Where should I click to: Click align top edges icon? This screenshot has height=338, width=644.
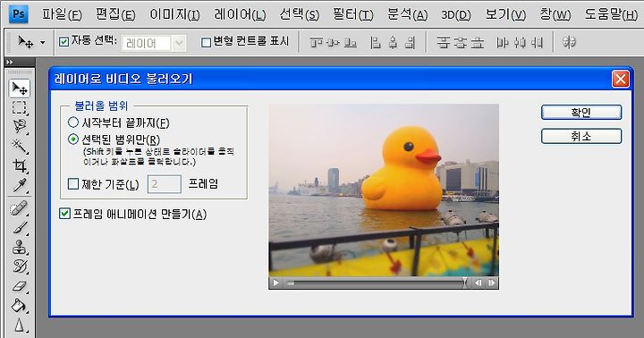(316, 42)
